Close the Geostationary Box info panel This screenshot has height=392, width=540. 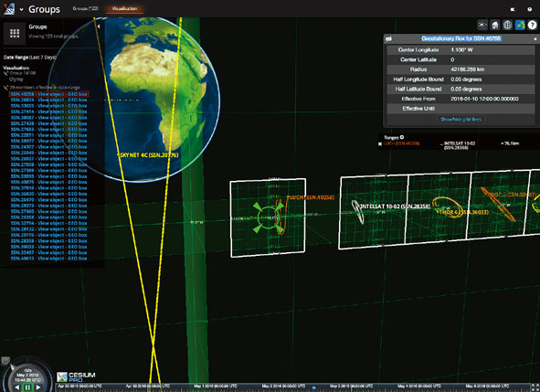point(535,39)
